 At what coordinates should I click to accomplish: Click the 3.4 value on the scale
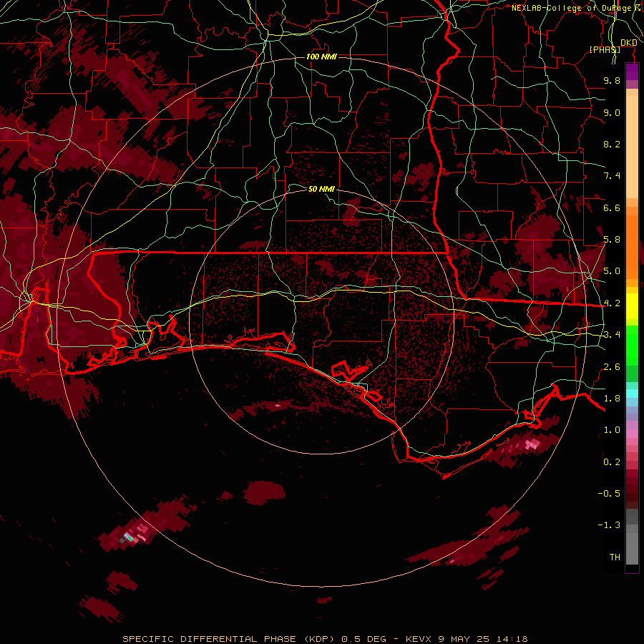click(612, 335)
